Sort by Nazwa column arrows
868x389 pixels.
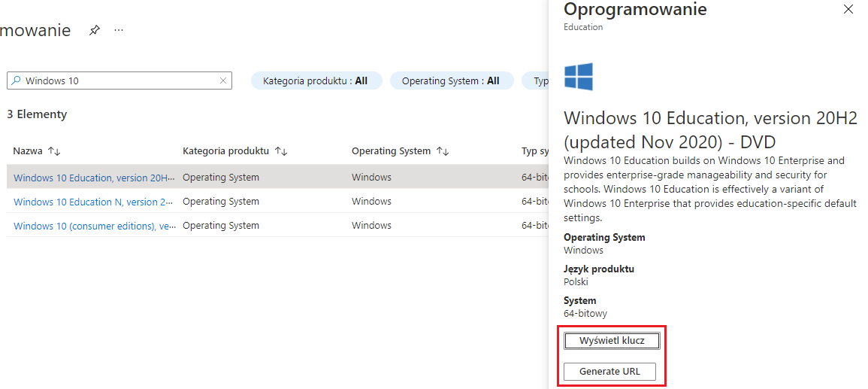coord(54,151)
